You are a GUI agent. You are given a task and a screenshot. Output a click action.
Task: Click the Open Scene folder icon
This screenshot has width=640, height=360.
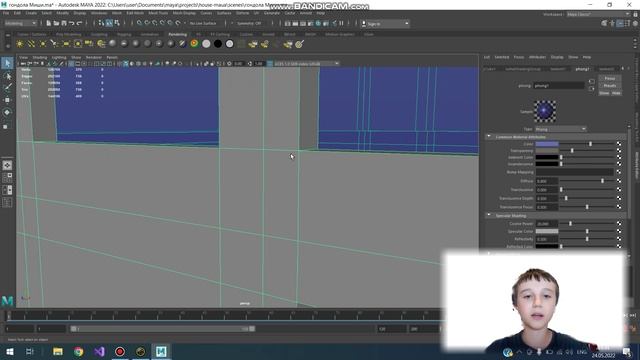(56, 23)
